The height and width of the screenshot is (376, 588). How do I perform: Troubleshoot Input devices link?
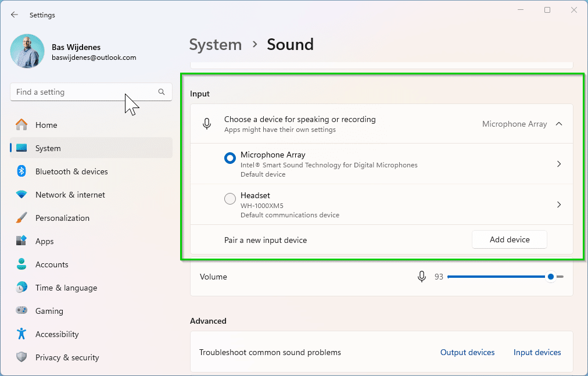coord(537,352)
